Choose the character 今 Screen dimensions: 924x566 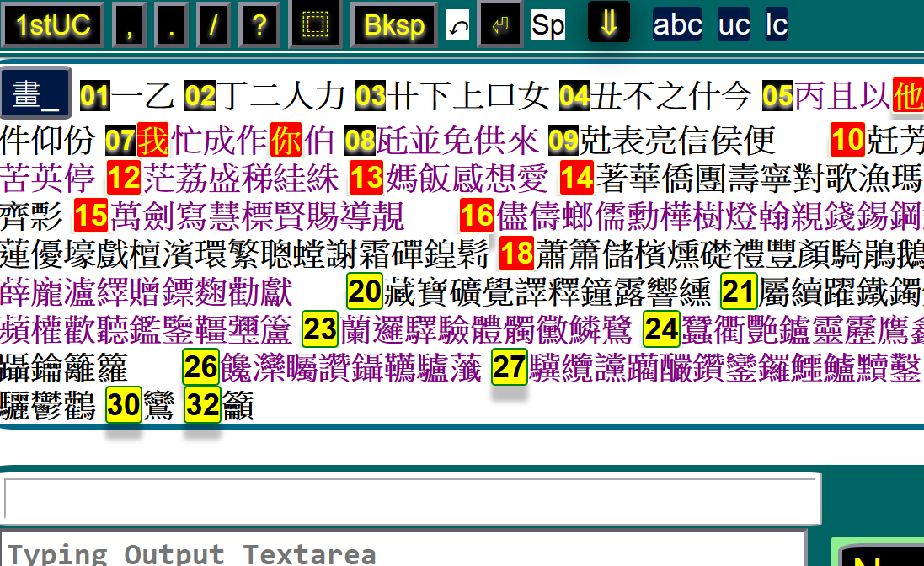(x=736, y=96)
